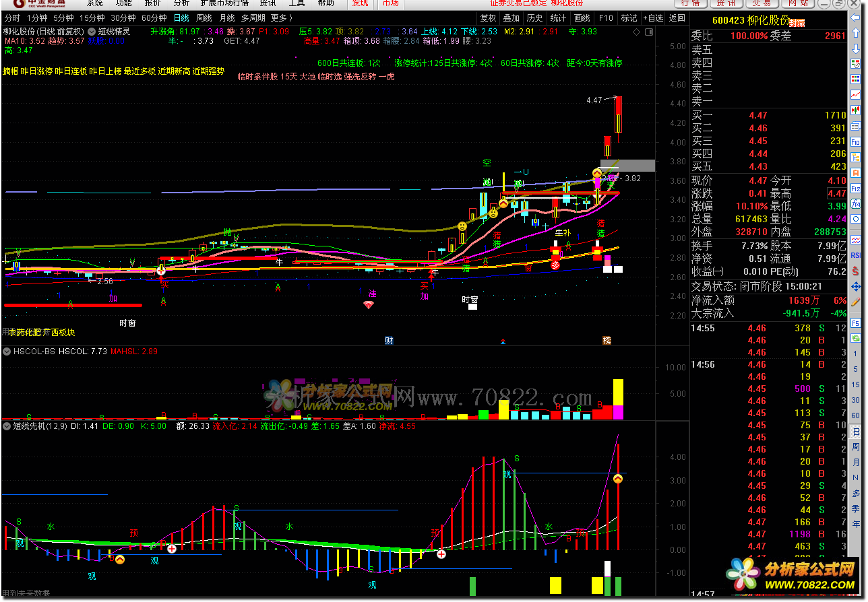Select the 周线 period tab
Screen dimensions: 868x602
click(204, 18)
